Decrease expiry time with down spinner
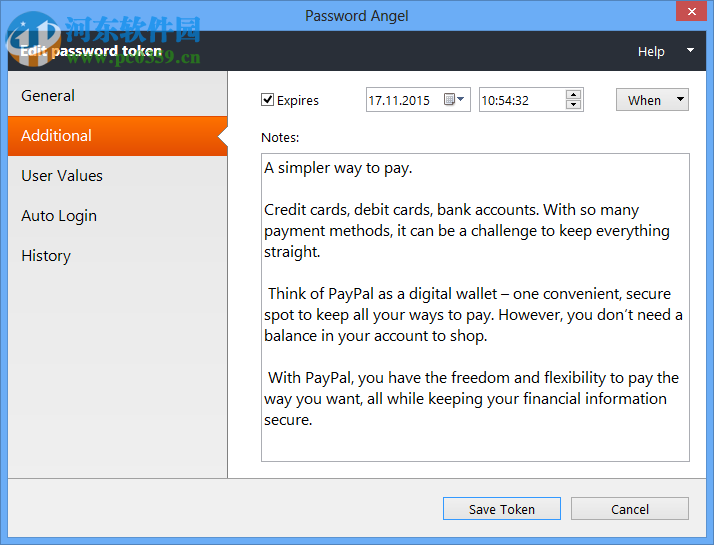Screen dimensions: 714x545 point(573,105)
